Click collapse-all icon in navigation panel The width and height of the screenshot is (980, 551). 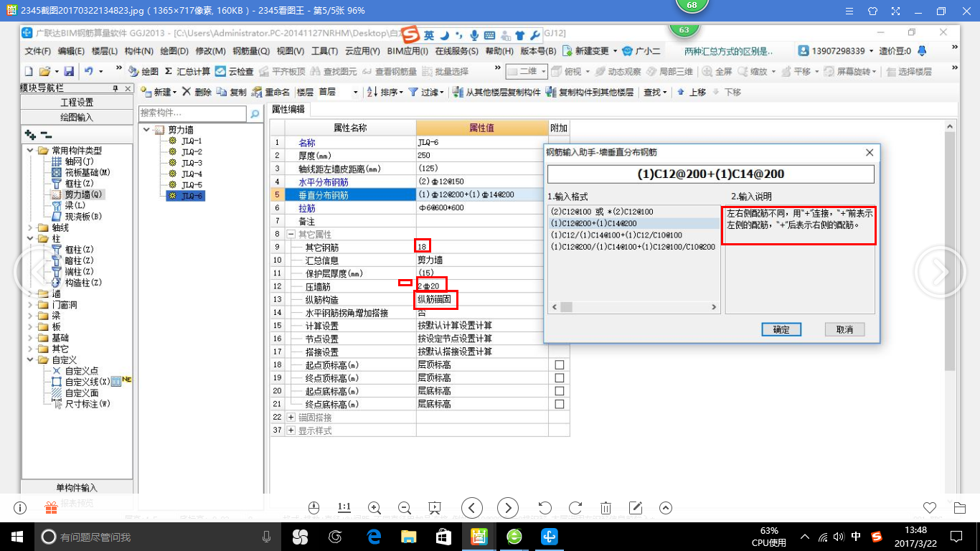[45, 134]
